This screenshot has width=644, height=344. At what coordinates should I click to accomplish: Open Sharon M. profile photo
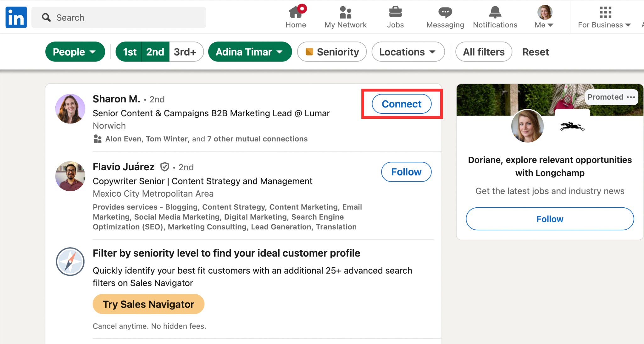coord(70,109)
